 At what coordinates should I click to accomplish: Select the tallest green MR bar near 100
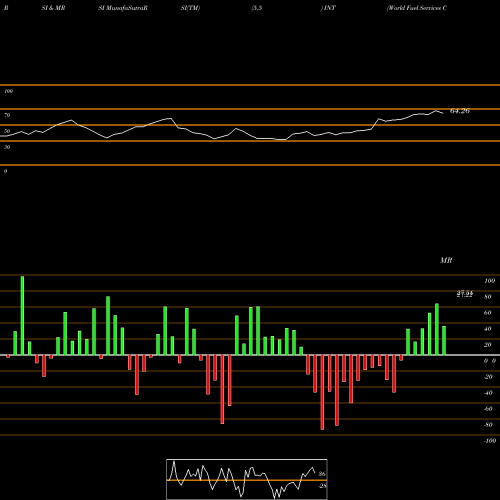coord(22,315)
